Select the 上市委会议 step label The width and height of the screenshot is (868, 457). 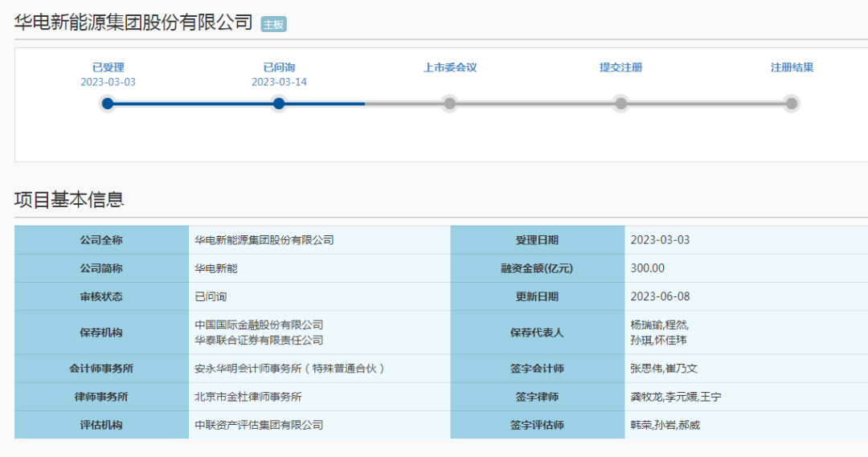(450, 67)
